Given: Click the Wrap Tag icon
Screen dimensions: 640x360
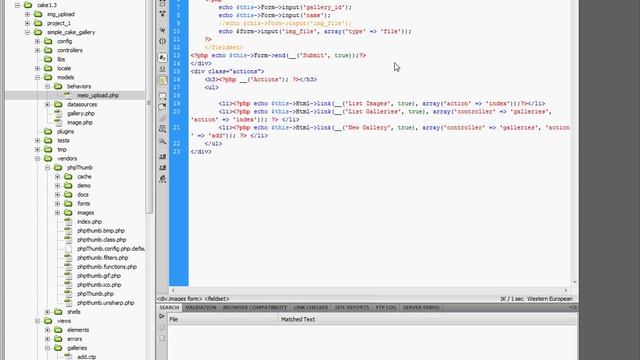Looking at the screenshot, I should [x=162, y=118].
